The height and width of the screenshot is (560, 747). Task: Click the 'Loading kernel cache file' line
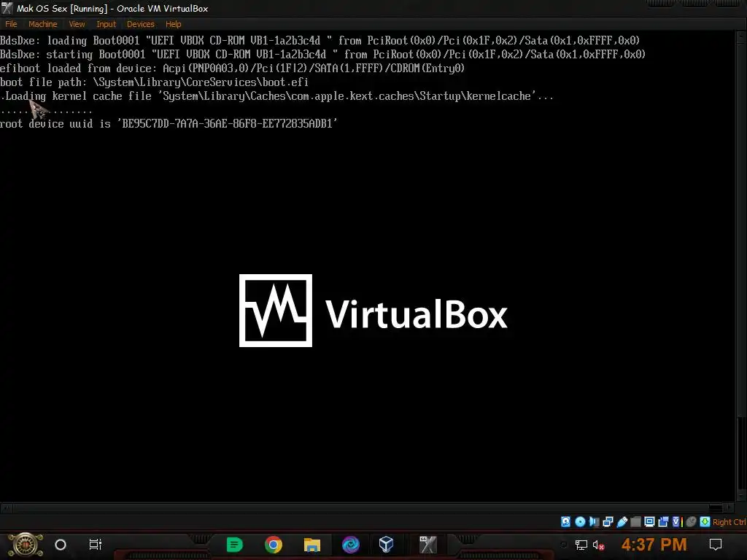coord(277,96)
